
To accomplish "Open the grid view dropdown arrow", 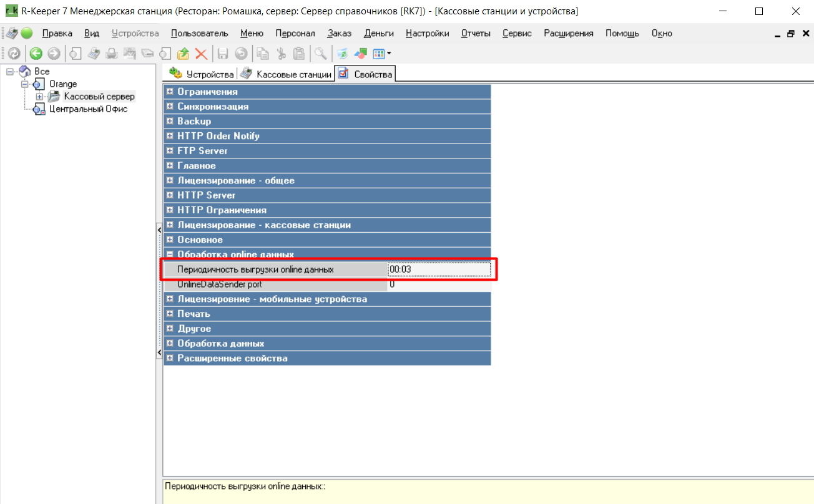I will click(389, 54).
